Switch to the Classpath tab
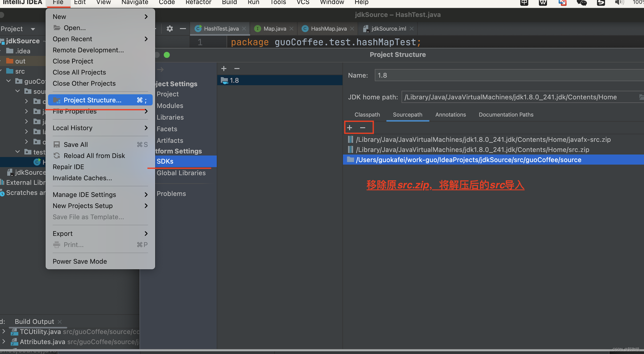644x354 pixels. [x=367, y=115]
